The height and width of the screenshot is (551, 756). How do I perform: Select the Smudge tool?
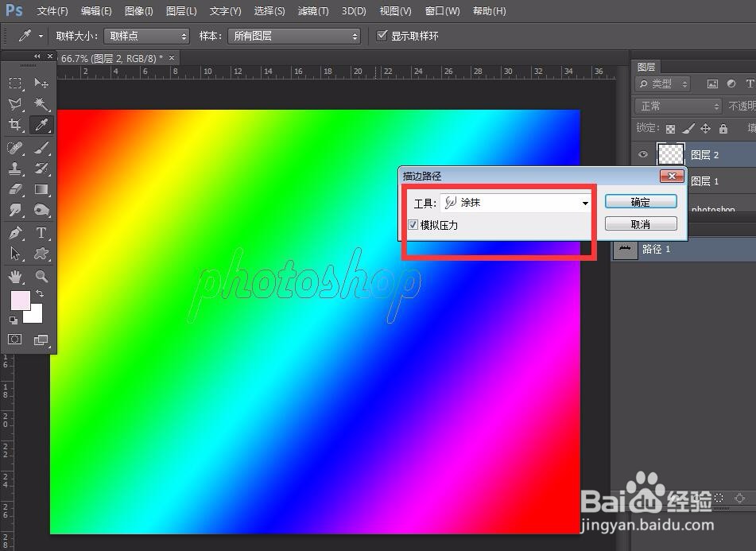(x=15, y=210)
